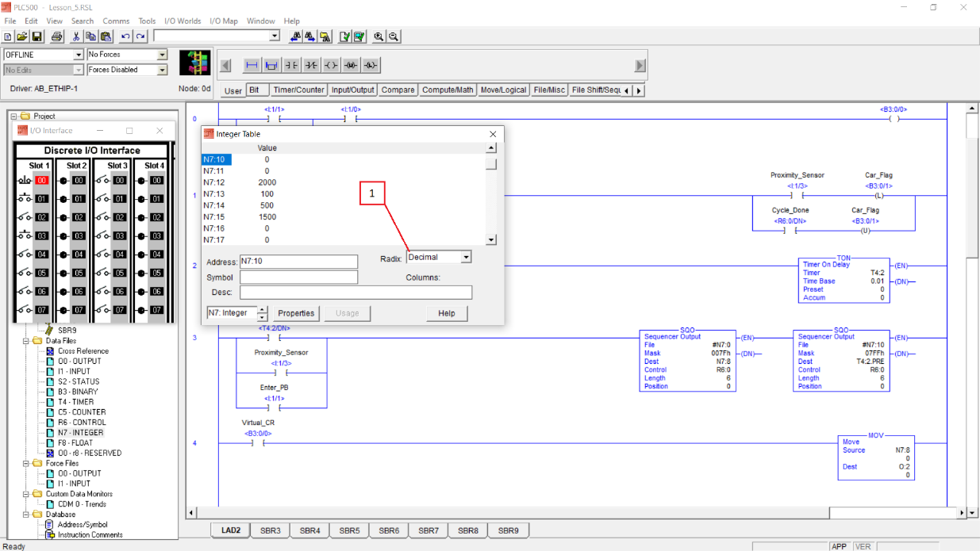Collapse the Custom Data Monitors folder
This screenshot has width=980, height=551.
tap(25, 494)
